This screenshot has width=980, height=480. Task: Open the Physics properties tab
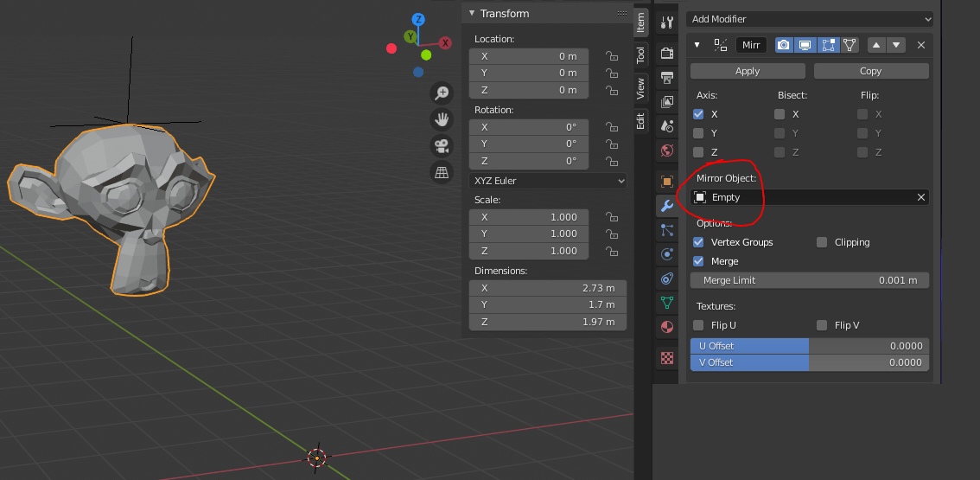[667, 254]
